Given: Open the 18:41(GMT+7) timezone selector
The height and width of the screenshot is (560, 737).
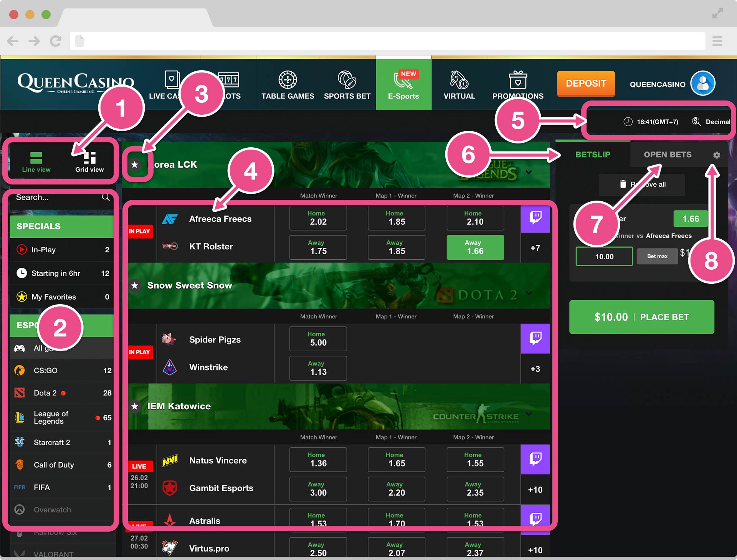Looking at the screenshot, I should click(651, 122).
